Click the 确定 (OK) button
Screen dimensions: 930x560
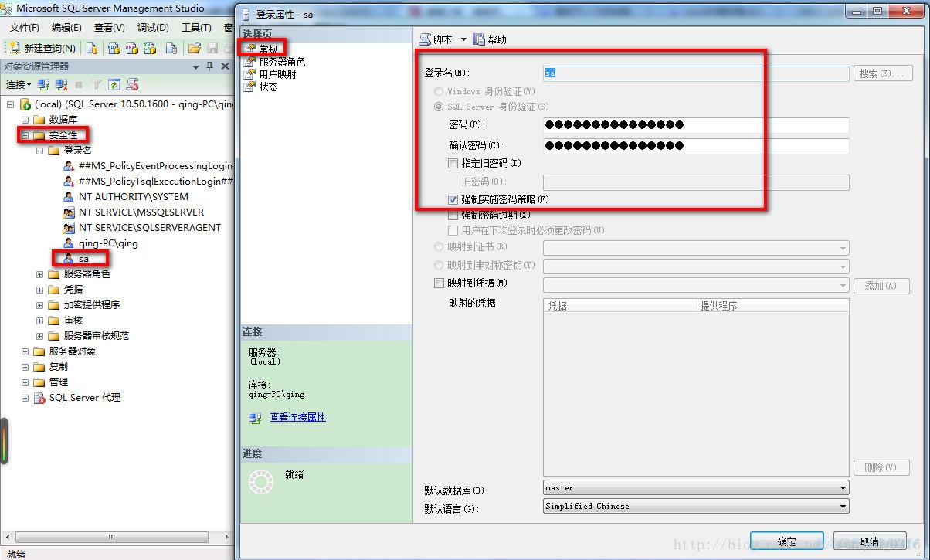pos(787,541)
